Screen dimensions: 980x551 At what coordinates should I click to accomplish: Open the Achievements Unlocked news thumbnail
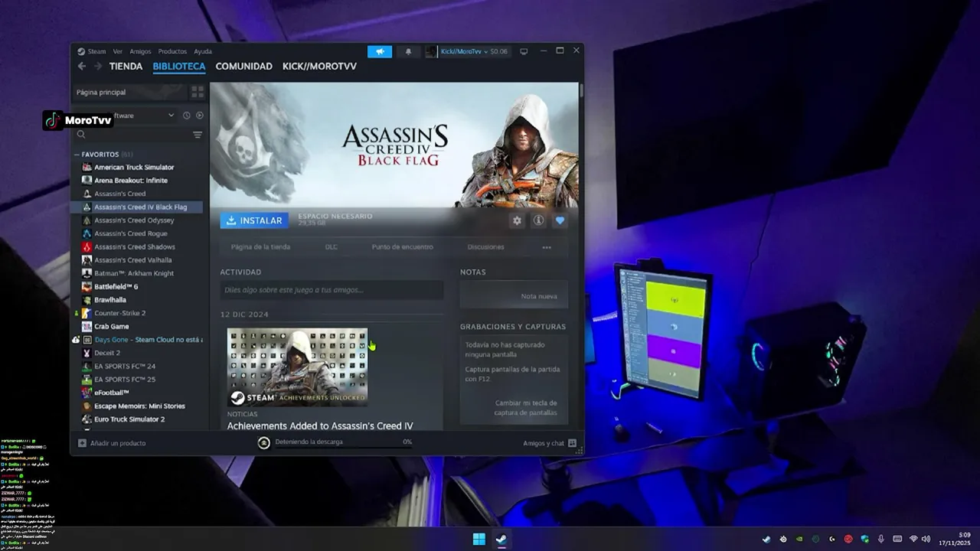click(x=298, y=367)
